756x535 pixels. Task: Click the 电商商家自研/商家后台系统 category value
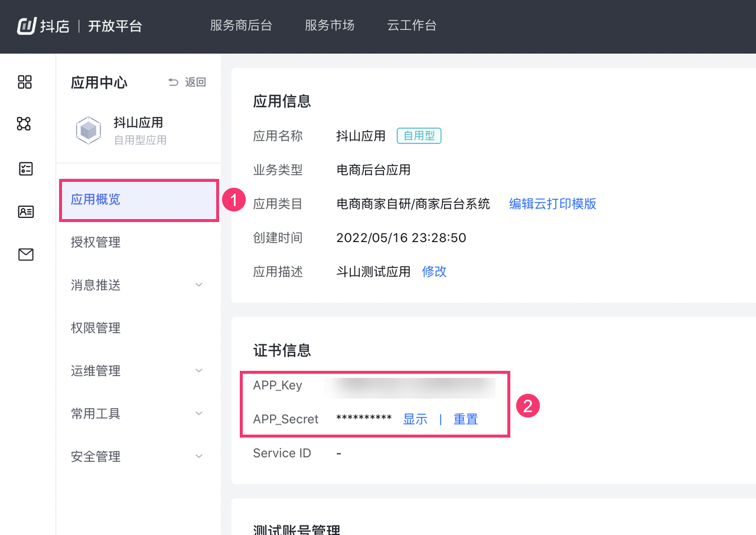[x=413, y=204]
